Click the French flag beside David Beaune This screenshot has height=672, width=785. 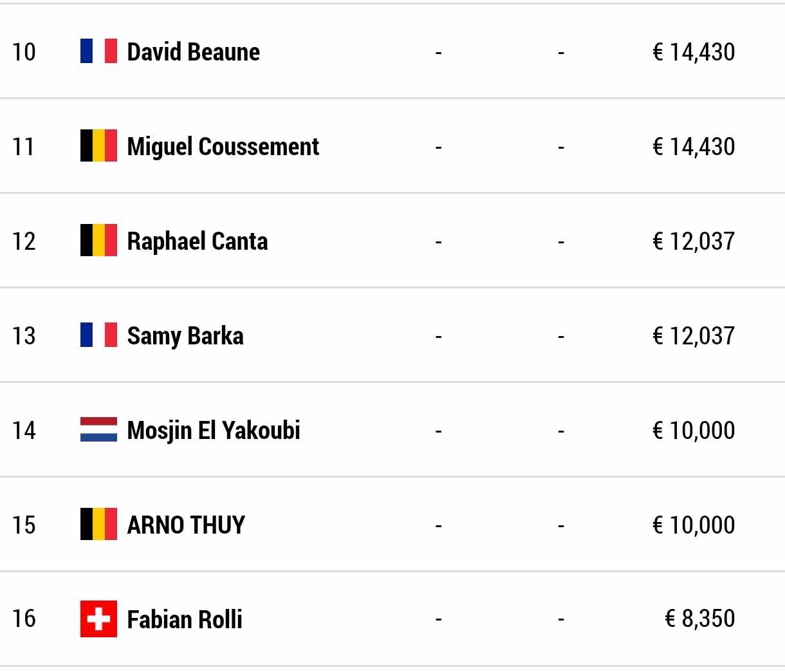click(x=98, y=51)
